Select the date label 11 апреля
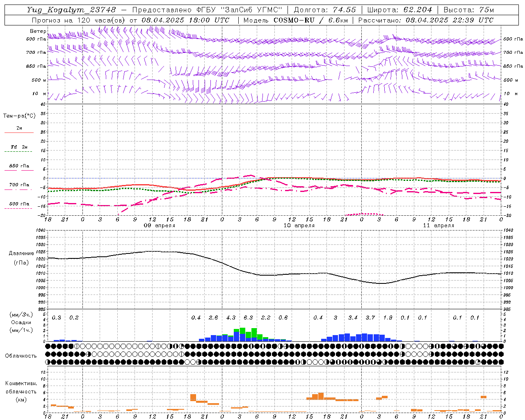Screen dimensions: 525x420 (439, 226)
